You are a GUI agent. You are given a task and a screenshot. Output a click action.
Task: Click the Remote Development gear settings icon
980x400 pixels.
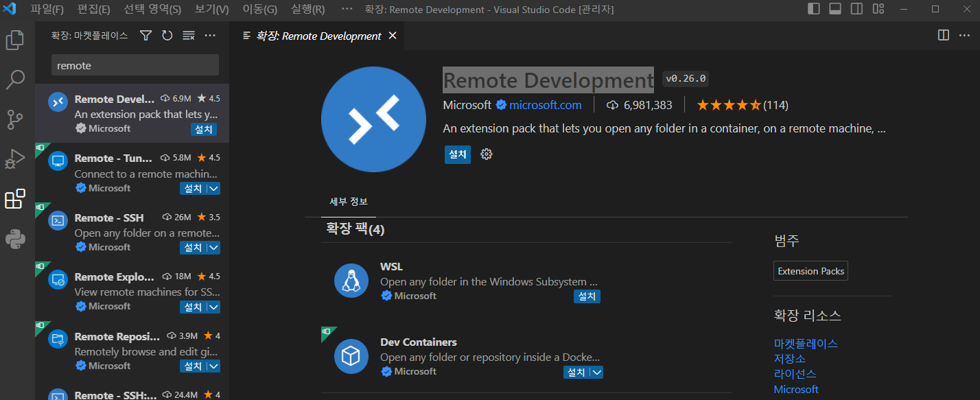coord(487,154)
